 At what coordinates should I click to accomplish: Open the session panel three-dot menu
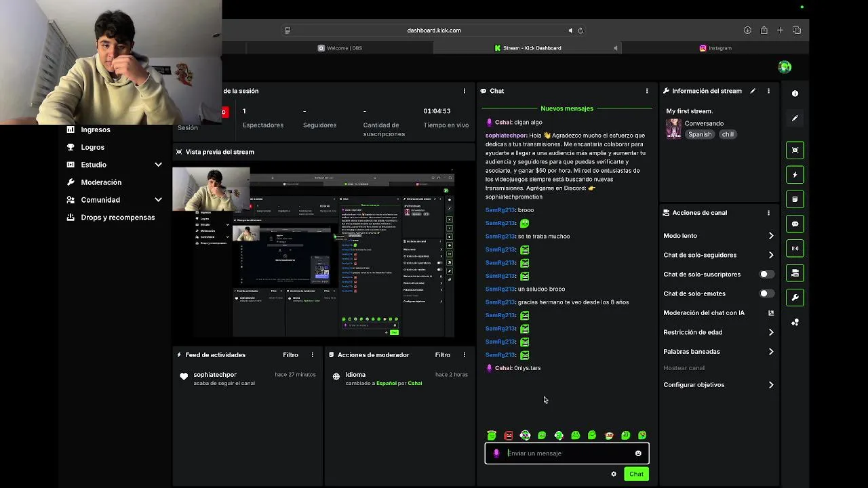pyautogui.click(x=465, y=91)
